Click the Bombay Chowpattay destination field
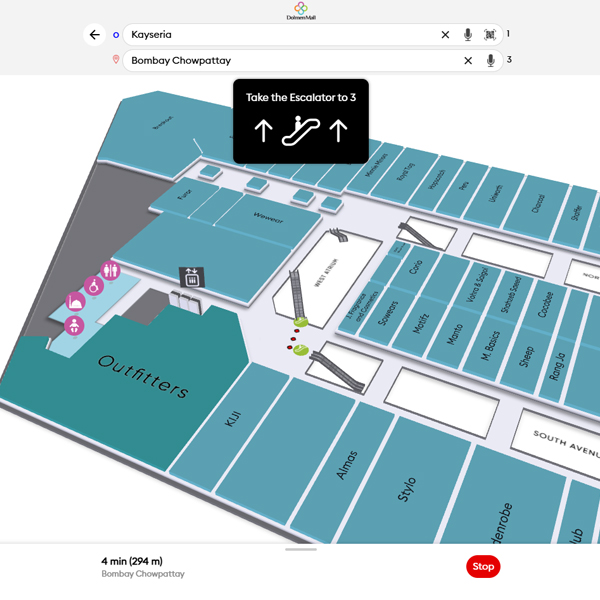This screenshot has height=600, width=600. click(x=290, y=60)
